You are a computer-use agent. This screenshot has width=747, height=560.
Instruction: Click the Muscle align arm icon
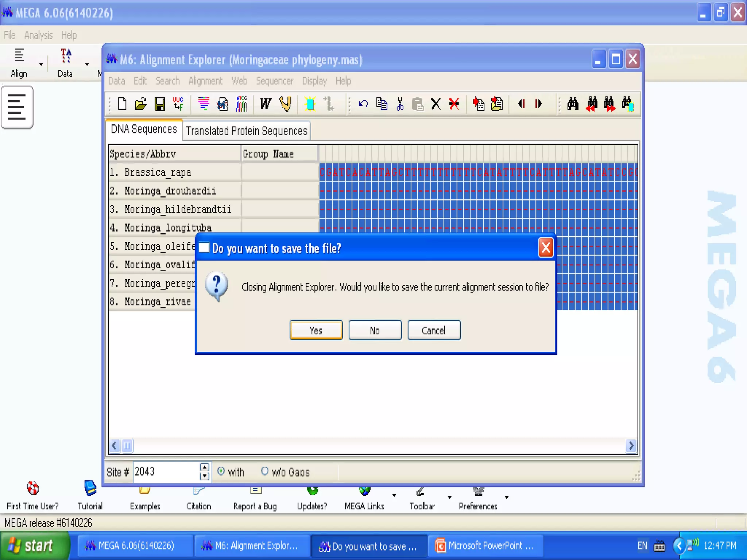pyautogui.click(x=285, y=104)
